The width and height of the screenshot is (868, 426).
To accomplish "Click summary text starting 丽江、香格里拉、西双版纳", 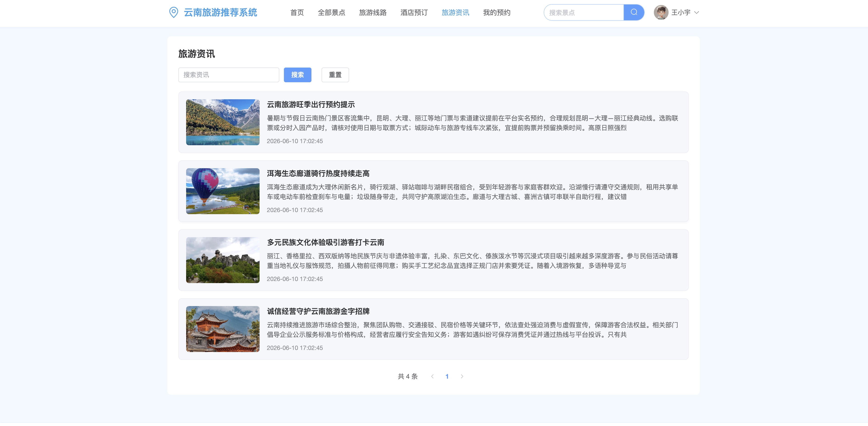I will 472,261.
